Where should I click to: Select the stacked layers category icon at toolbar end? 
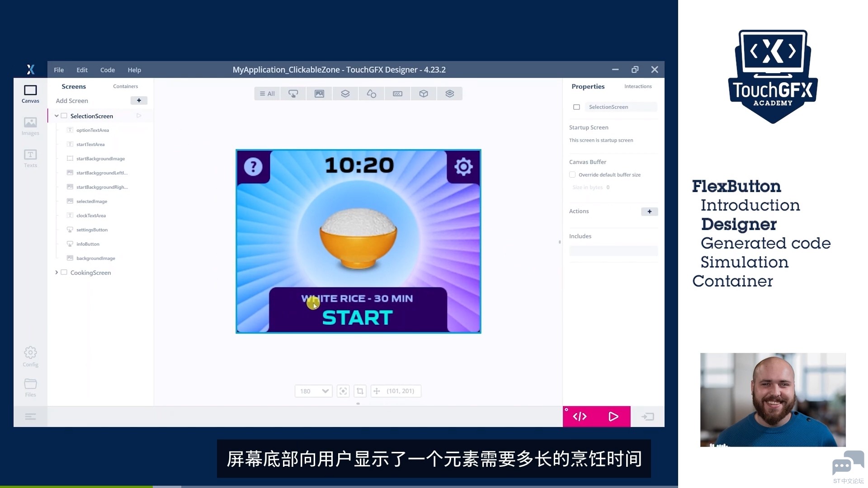point(449,94)
